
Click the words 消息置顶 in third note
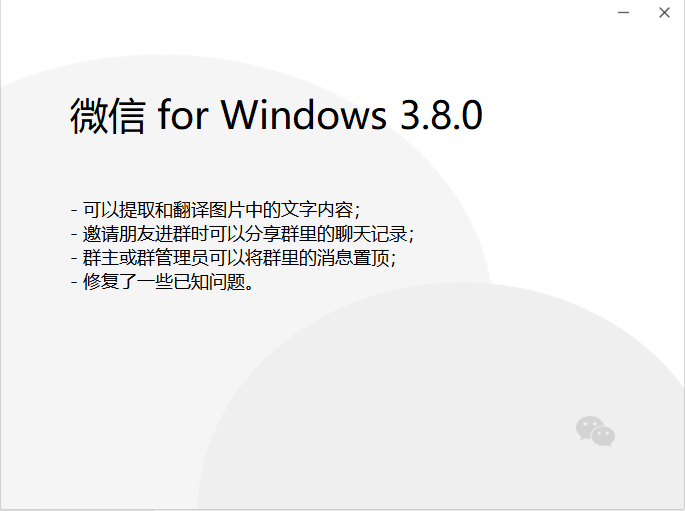coord(353,258)
